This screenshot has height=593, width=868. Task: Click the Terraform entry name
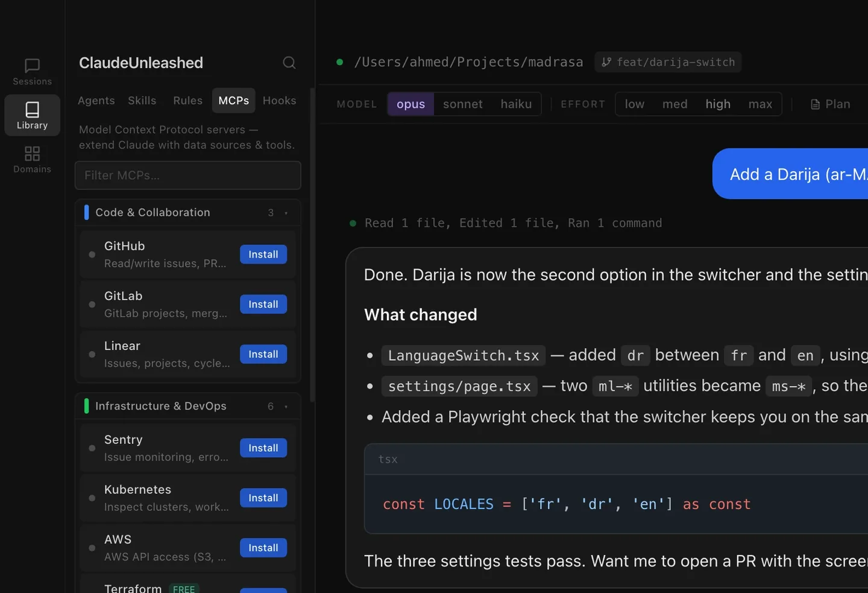point(133,588)
